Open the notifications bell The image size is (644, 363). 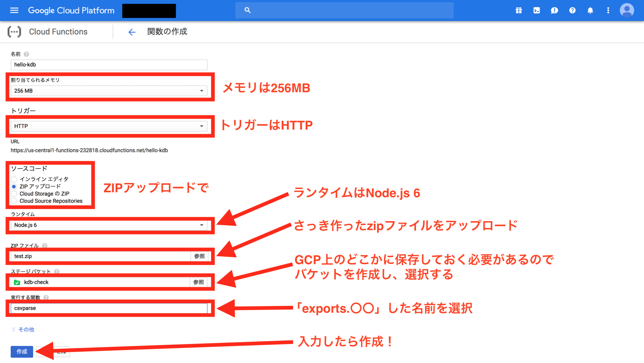point(590,10)
